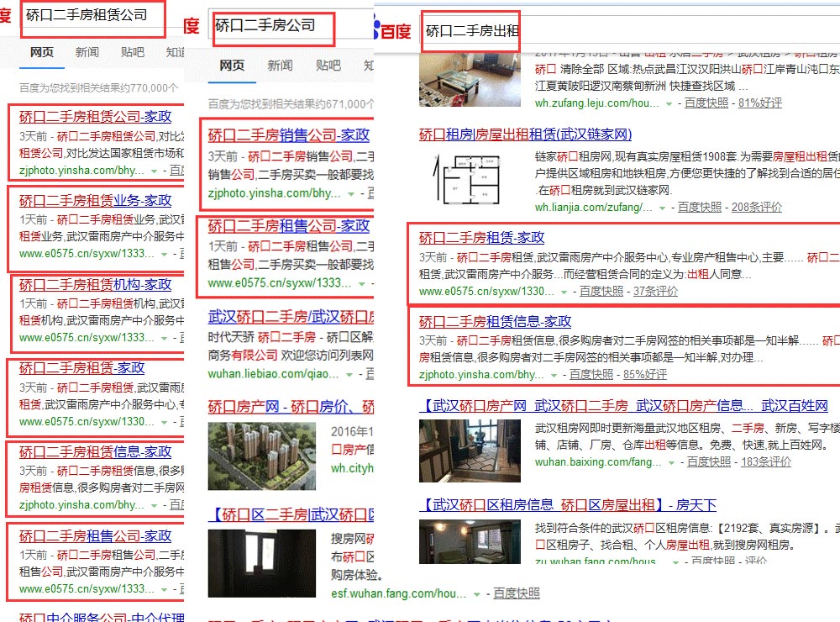This screenshot has width=840, height=622.
Task: Select 贴吧 tab under 硚口二手房公司 search
Action: tap(328, 66)
